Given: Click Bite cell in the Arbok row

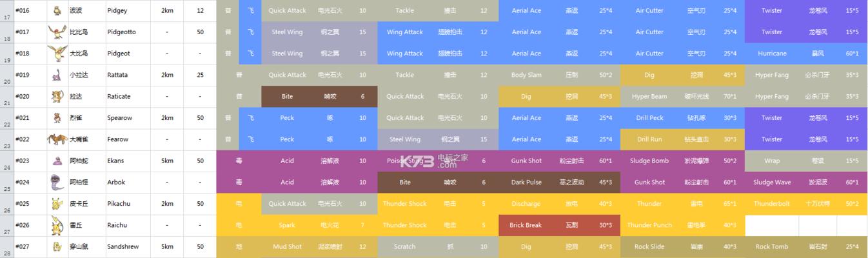Looking at the screenshot, I should [405, 183].
